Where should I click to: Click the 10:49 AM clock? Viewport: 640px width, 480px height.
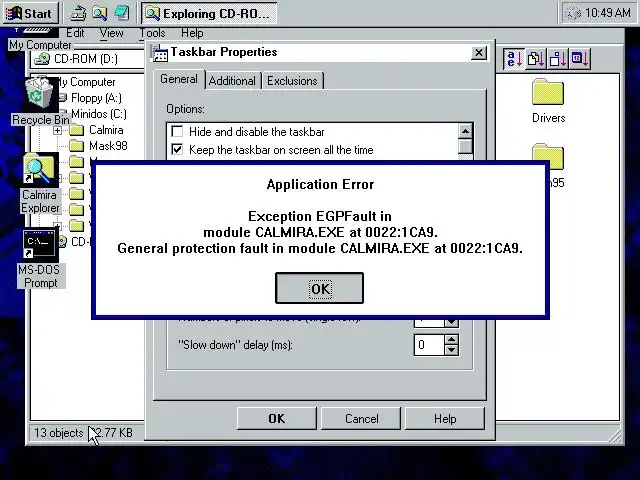608,13
